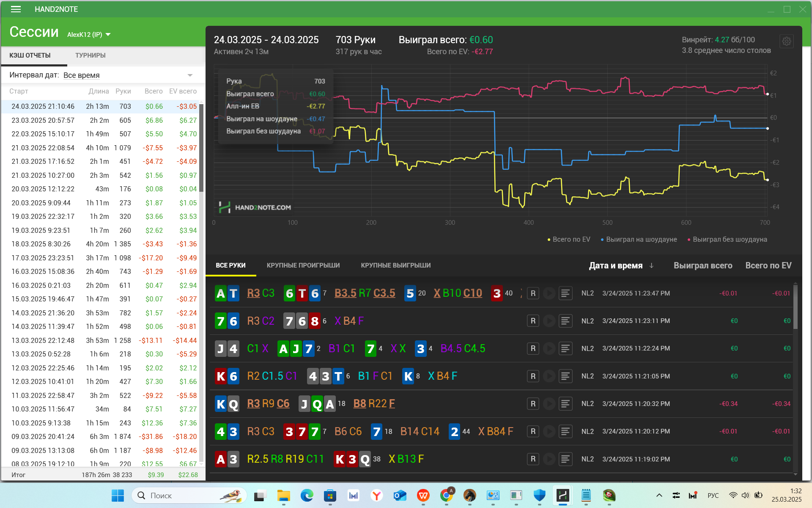This screenshot has height=508, width=812.
Task: Click the R button for 11:22:24 PM hand
Action: [x=533, y=348]
